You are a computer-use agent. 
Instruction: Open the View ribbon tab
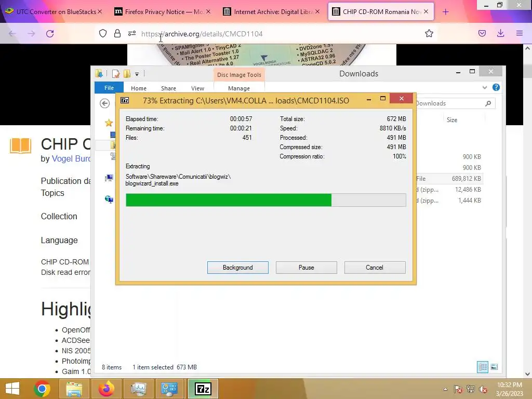197,88
